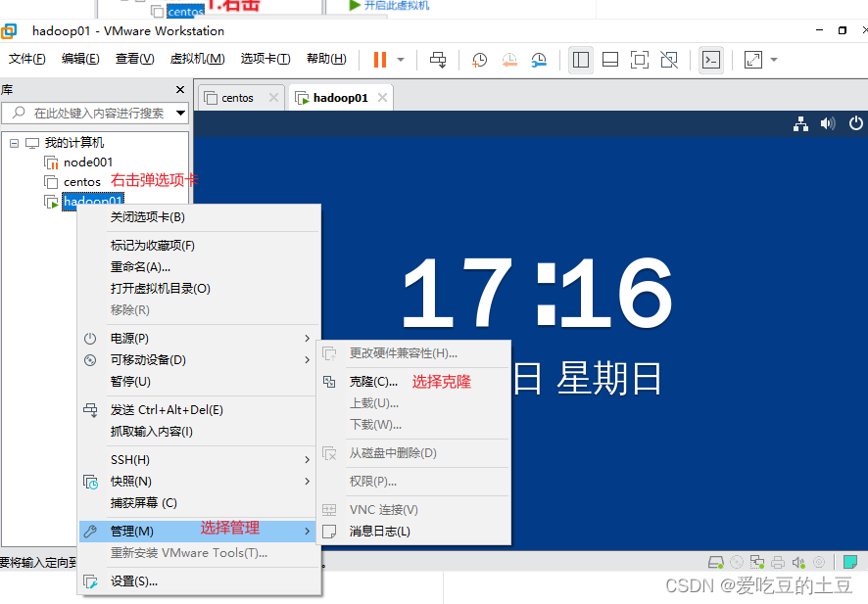
Task: Open the dropdown next to the pause button
Action: [401, 59]
